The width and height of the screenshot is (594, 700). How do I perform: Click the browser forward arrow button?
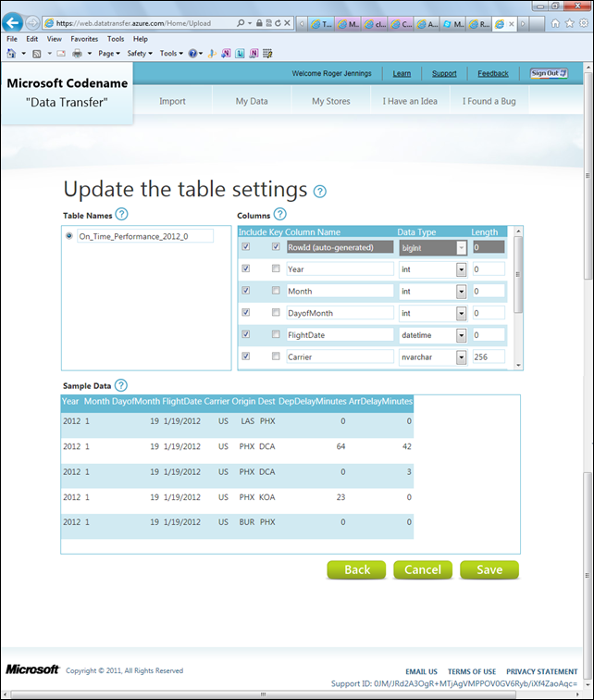[x=32, y=22]
